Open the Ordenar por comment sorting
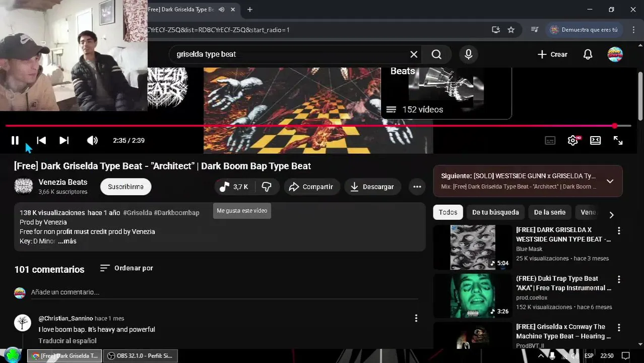Image resolution: width=644 pixels, height=363 pixels. pos(126,268)
